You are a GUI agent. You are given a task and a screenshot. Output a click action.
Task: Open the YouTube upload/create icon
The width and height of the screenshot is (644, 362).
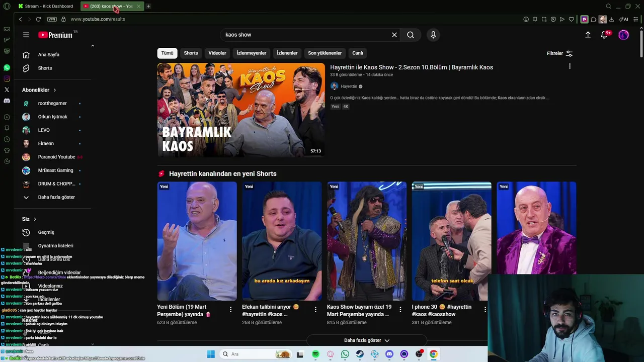click(588, 35)
